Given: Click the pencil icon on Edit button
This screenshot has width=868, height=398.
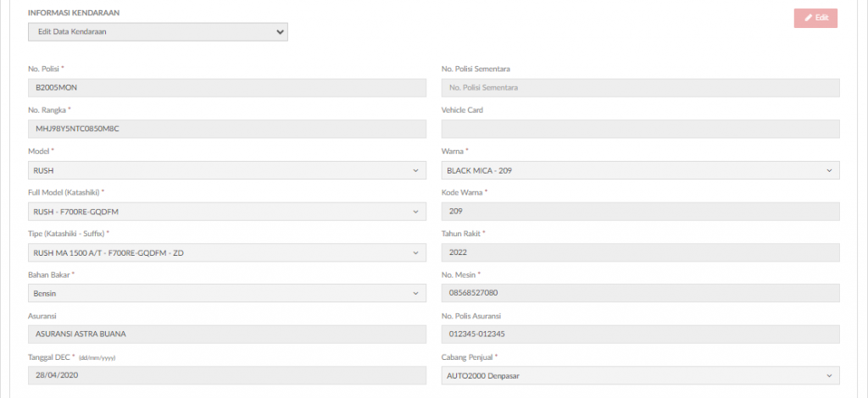Looking at the screenshot, I should coord(809,18).
